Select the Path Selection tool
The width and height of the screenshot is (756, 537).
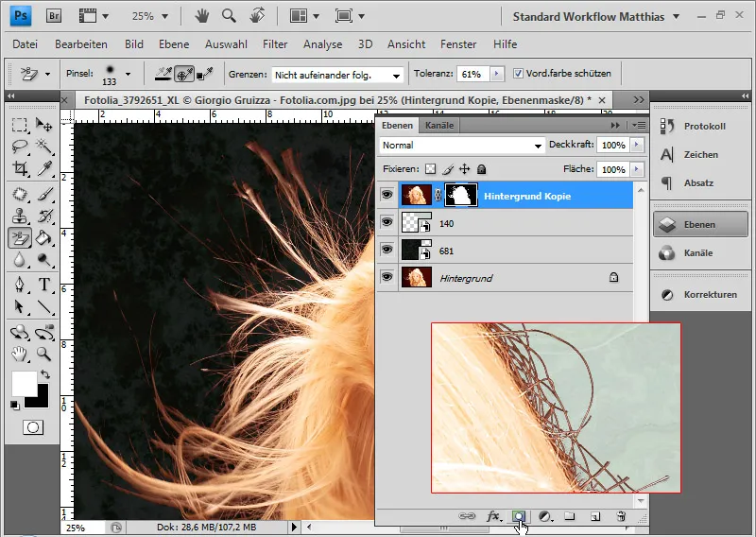[x=19, y=306]
